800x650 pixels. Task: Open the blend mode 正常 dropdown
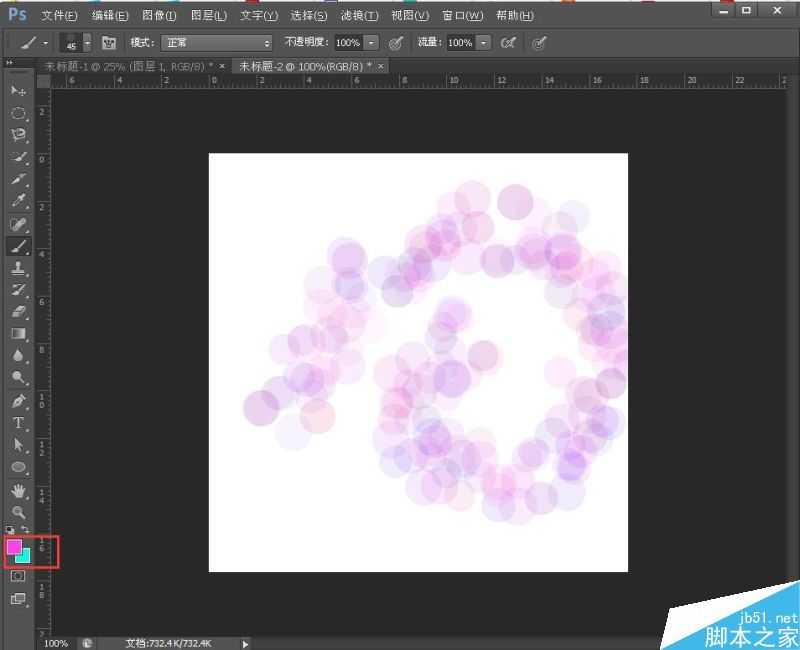(x=216, y=43)
